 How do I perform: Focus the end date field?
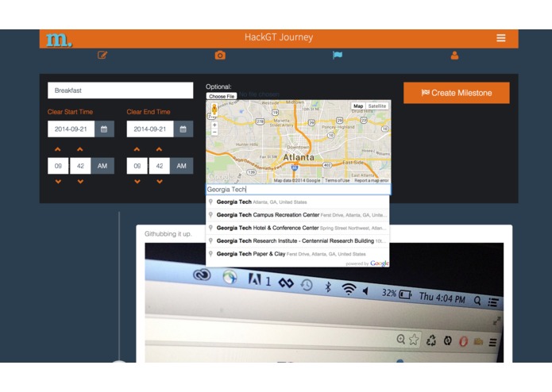coord(150,129)
